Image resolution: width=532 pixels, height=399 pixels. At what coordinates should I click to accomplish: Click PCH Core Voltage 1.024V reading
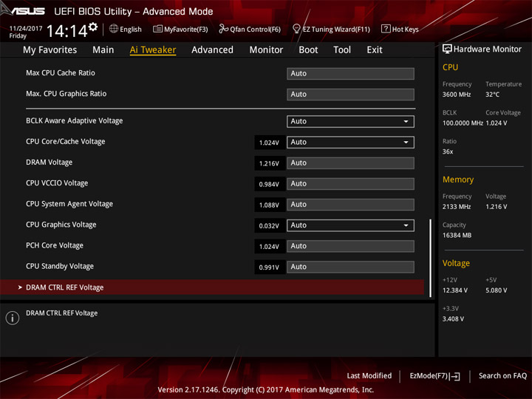[270, 246]
